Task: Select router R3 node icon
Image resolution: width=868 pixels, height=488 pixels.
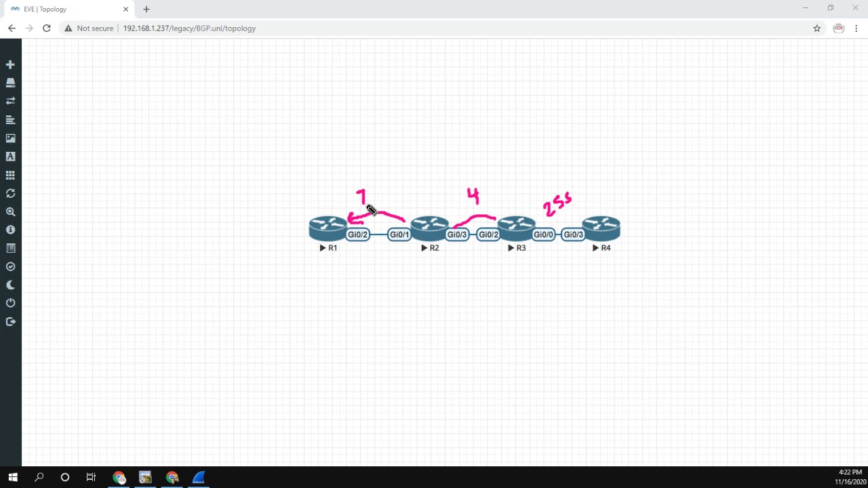Action: pyautogui.click(x=517, y=229)
